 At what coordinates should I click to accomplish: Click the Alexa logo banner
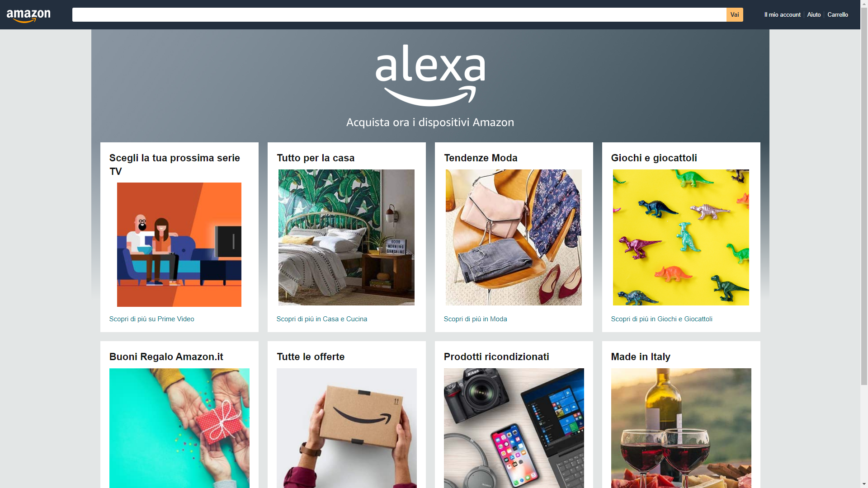point(430,75)
